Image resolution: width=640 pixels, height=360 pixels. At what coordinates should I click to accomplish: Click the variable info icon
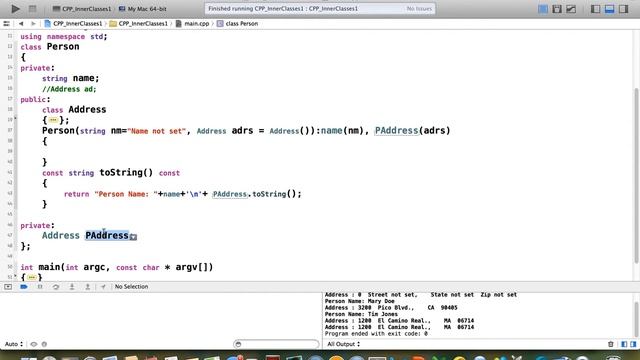pos(44,344)
